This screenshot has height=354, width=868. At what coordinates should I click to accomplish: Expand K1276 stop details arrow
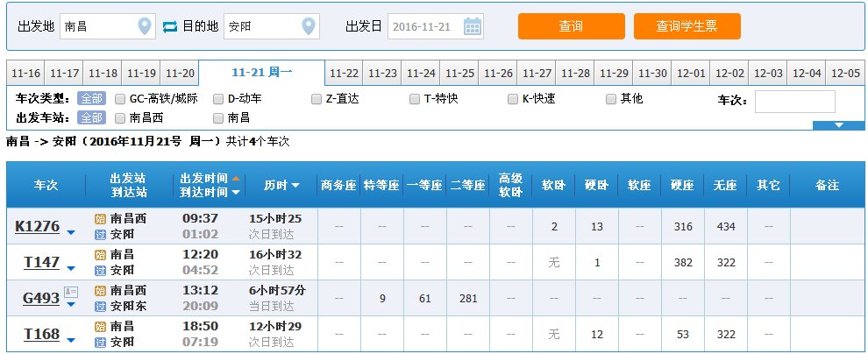coord(71,233)
